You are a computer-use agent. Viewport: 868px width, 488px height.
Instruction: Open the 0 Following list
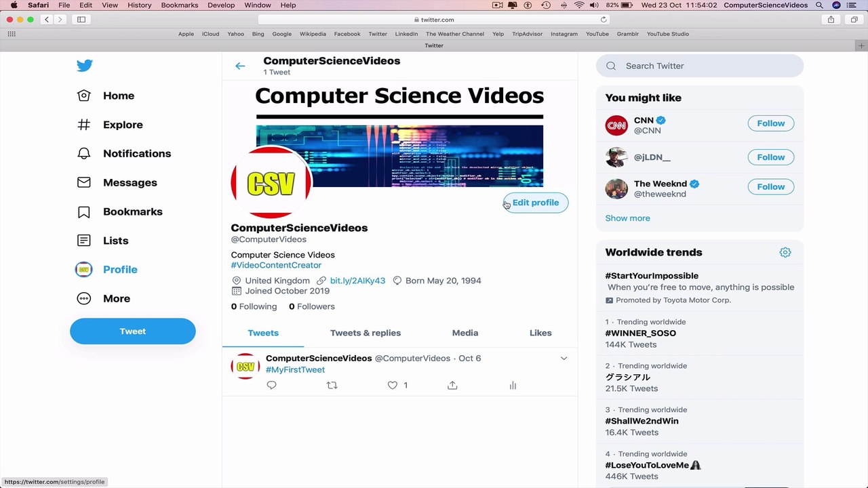(254, 306)
